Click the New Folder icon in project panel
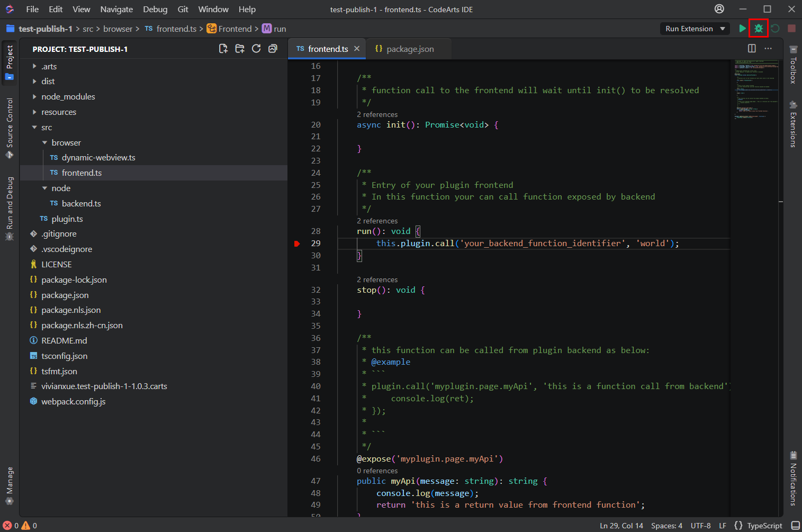This screenshot has height=532, width=802. [240, 49]
